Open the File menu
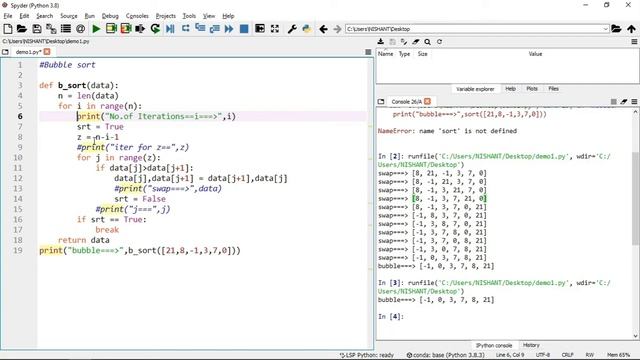 coord(8,16)
